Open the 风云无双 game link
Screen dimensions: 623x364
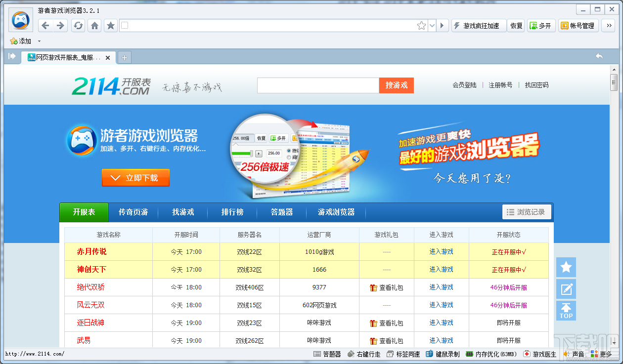(90, 305)
